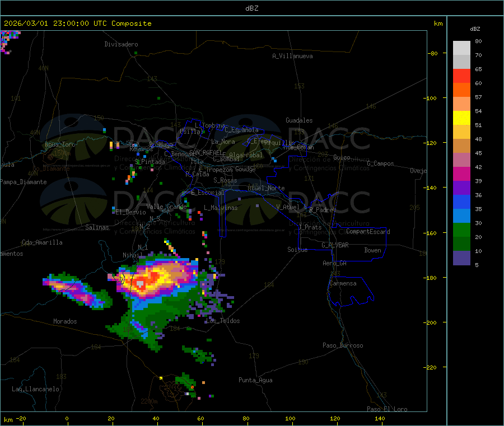The height and width of the screenshot is (426, 504).
Task: Click the G_Campos map label
Action: point(381,163)
